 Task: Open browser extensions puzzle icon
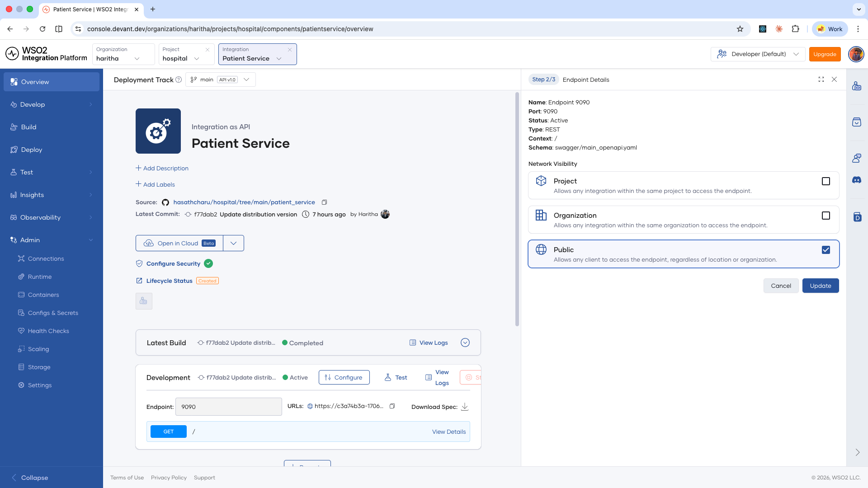tap(795, 29)
